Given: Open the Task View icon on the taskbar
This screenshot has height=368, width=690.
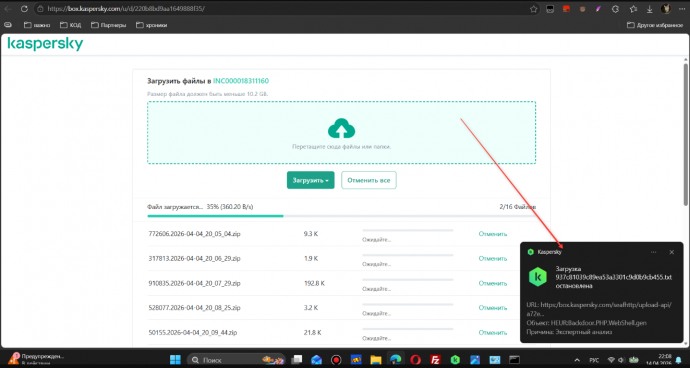Looking at the screenshot, I should 298,360.
